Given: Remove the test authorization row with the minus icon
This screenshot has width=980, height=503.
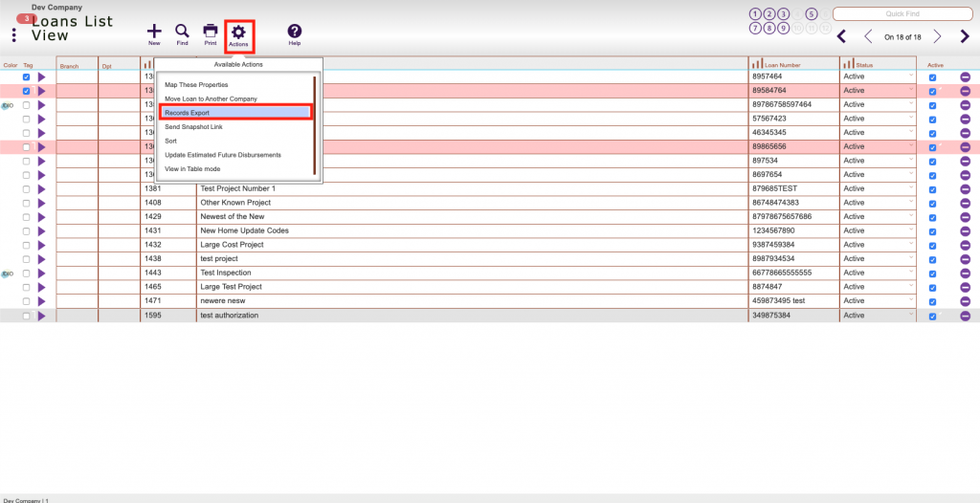Looking at the screenshot, I should pos(965,317).
